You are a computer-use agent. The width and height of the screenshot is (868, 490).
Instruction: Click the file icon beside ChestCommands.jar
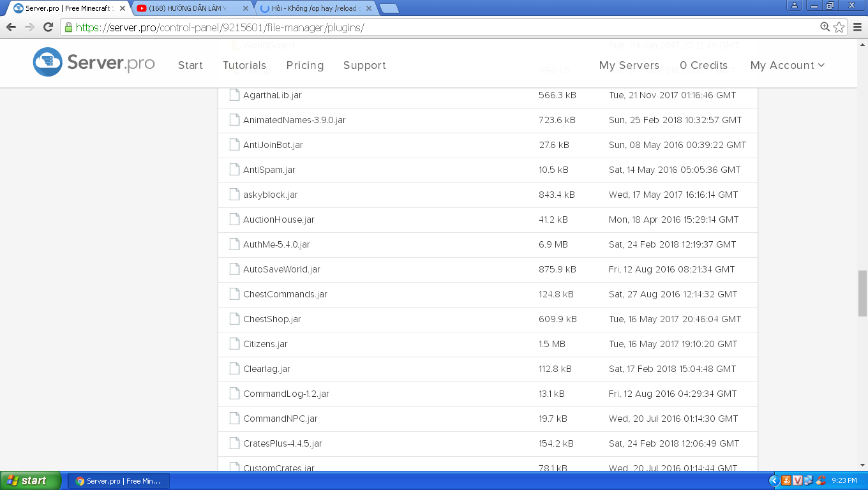(x=235, y=294)
